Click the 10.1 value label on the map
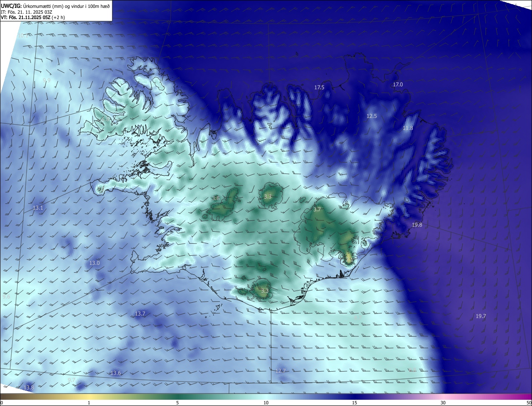Image resolution: width=532 pixels, height=406 pixels. (23, 36)
